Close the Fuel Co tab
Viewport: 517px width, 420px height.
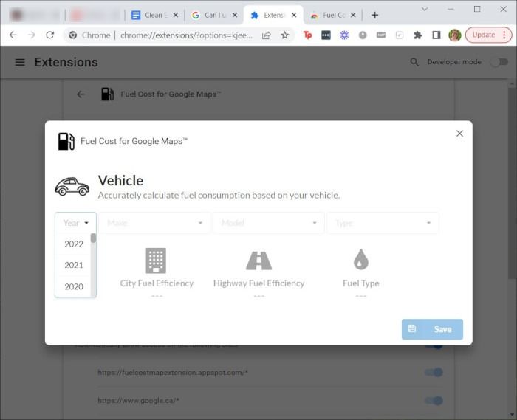[x=353, y=16]
